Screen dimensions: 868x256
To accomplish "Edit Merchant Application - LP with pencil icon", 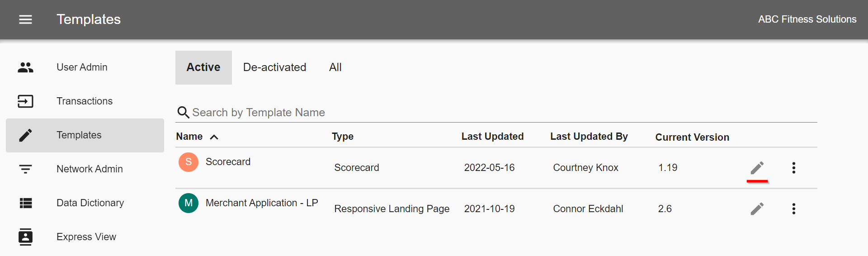I will 757,209.
